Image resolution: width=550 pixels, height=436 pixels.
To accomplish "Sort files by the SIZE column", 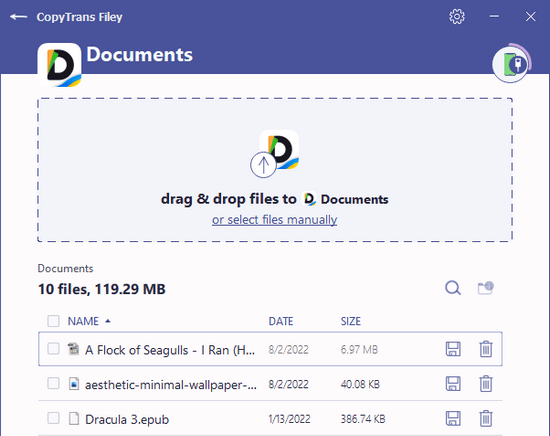I will pos(350,321).
